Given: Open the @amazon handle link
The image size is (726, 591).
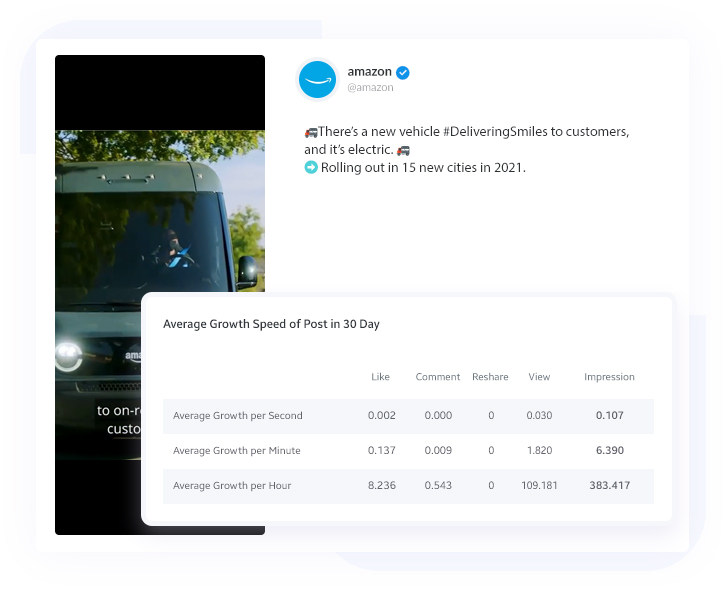Looking at the screenshot, I should (370, 88).
